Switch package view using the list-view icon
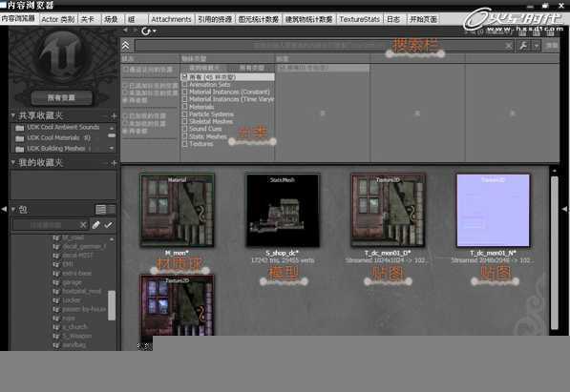The height and width of the screenshot is (392, 570). coord(100,209)
